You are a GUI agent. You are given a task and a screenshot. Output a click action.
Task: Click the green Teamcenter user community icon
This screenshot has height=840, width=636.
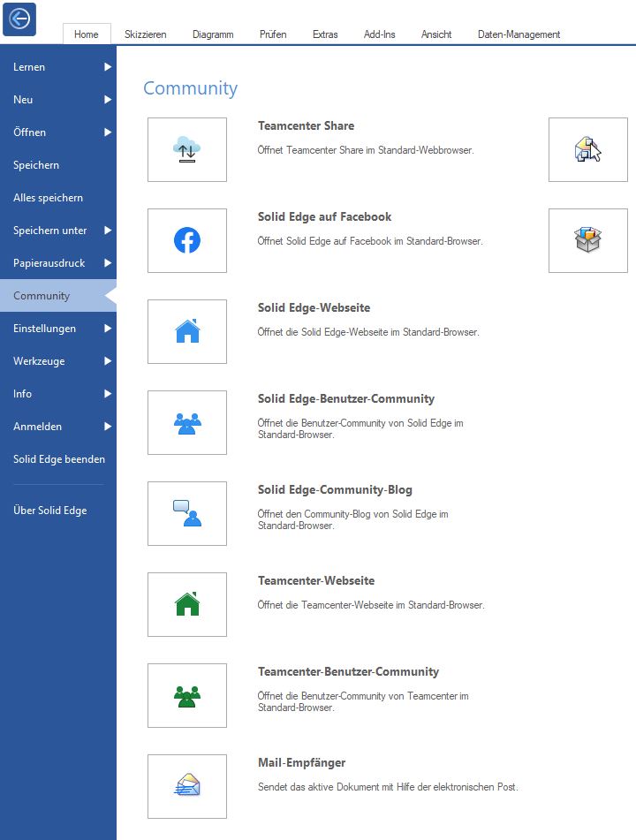[x=187, y=695]
